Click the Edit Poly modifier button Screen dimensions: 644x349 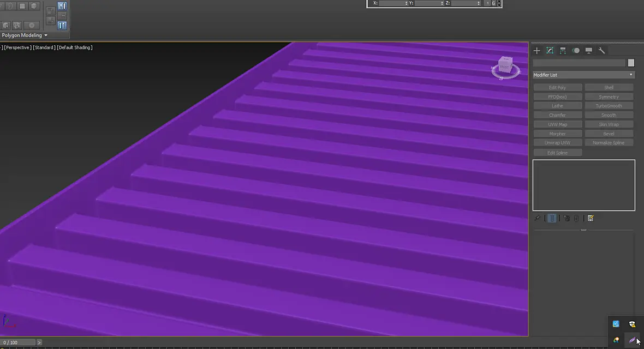[557, 87]
